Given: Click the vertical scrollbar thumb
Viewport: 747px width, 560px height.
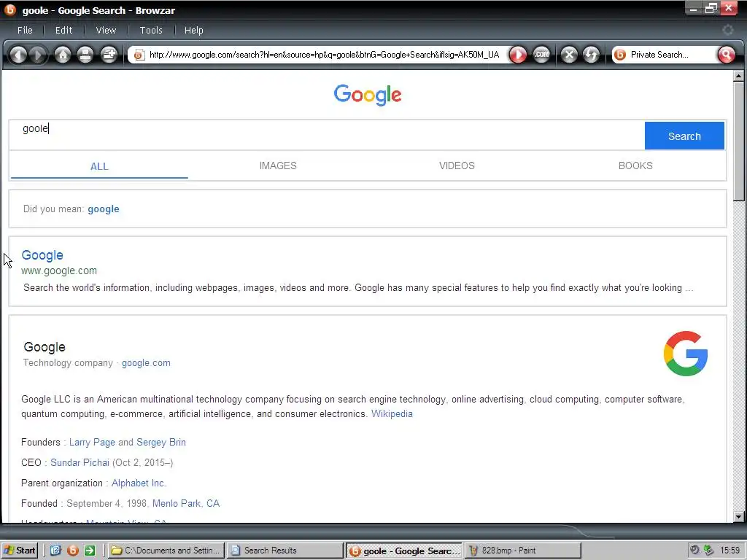Looking at the screenshot, I should pyautogui.click(x=738, y=141).
